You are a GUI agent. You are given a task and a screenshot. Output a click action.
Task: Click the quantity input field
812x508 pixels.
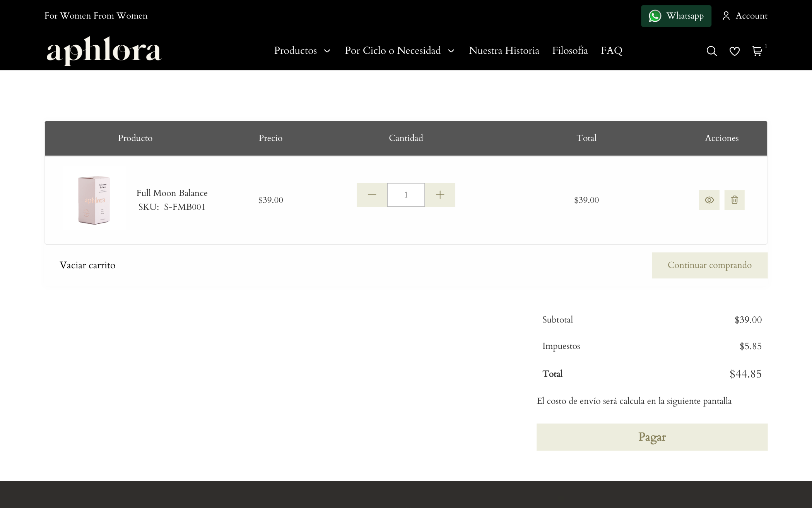[406, 195]
